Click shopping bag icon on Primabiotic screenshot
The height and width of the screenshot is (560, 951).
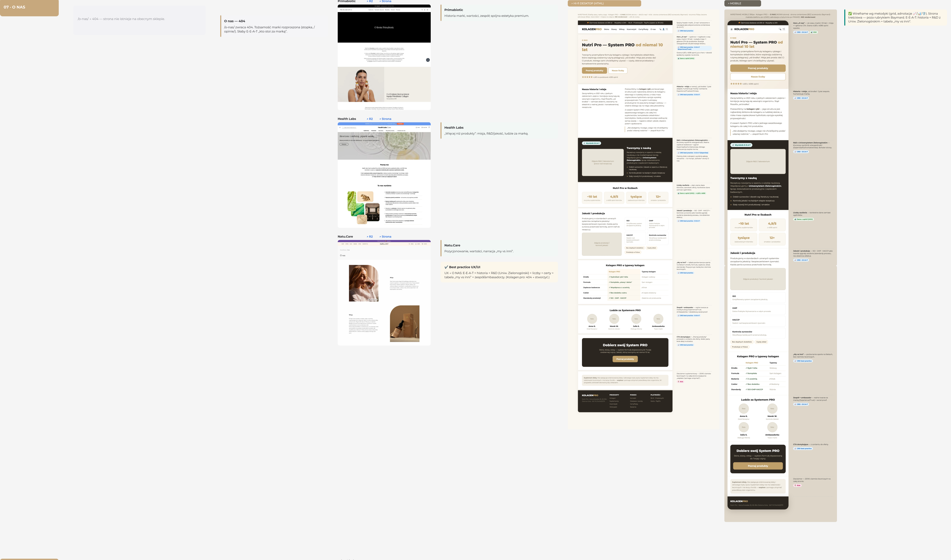point(428,10)
